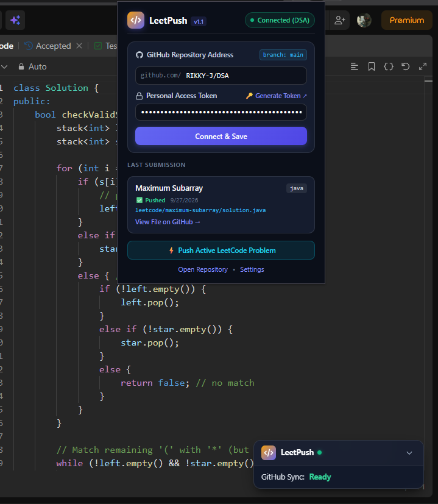Collapse the LeetPush floating widget chevron
The height and width of the screenshot is (504, 438).
[x=409, y=453]
